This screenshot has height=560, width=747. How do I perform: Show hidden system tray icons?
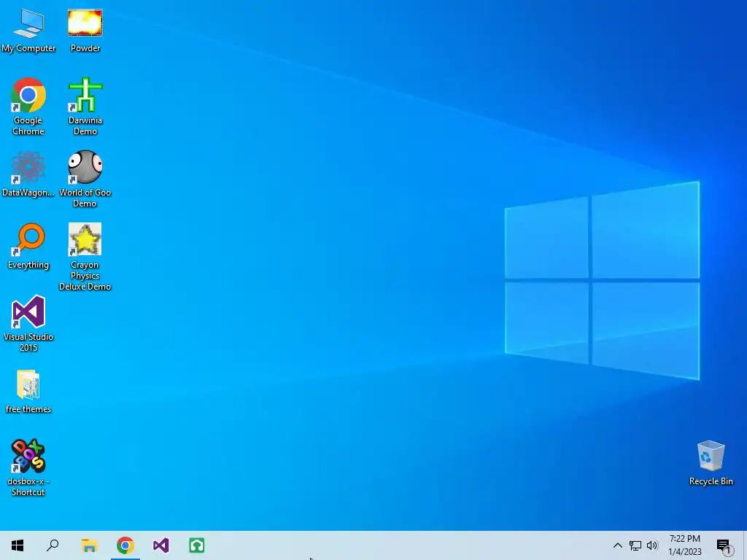pos(617,545)
